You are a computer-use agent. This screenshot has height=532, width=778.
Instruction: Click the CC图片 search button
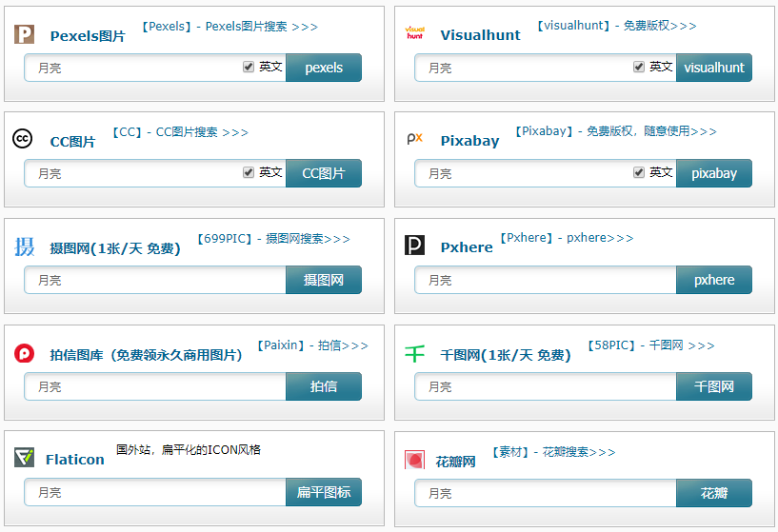[324, 173]
